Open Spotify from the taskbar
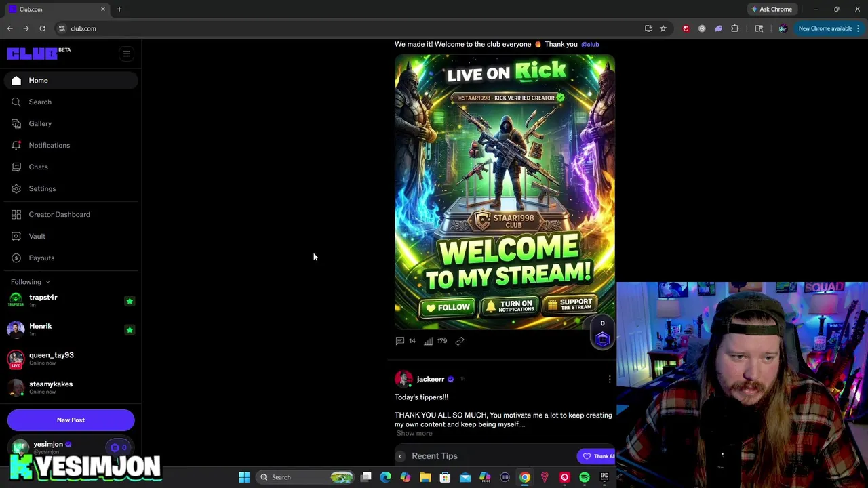868x488 pixels. [585, 477]
